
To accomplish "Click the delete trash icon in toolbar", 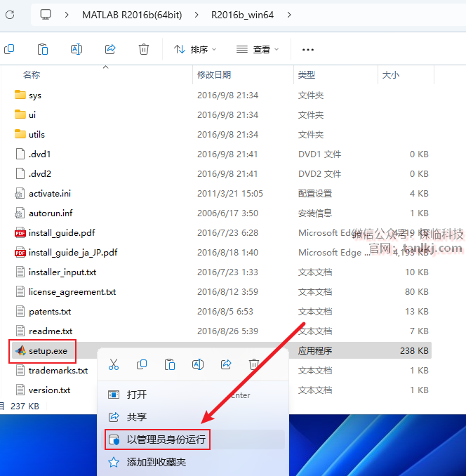I will click(x=144, y=49).
